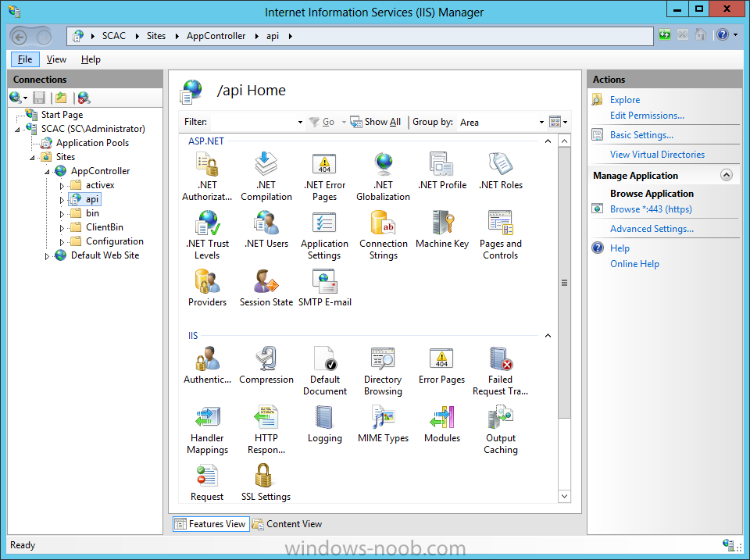Collapse the Manage Application section
This screenshot has height=560, width=750.
tap(726, 176)
